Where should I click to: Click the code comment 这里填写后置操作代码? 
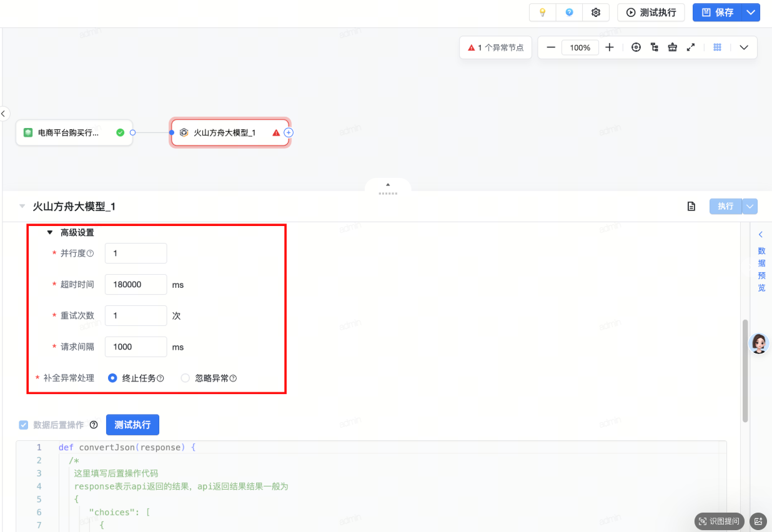coord(116,473)
